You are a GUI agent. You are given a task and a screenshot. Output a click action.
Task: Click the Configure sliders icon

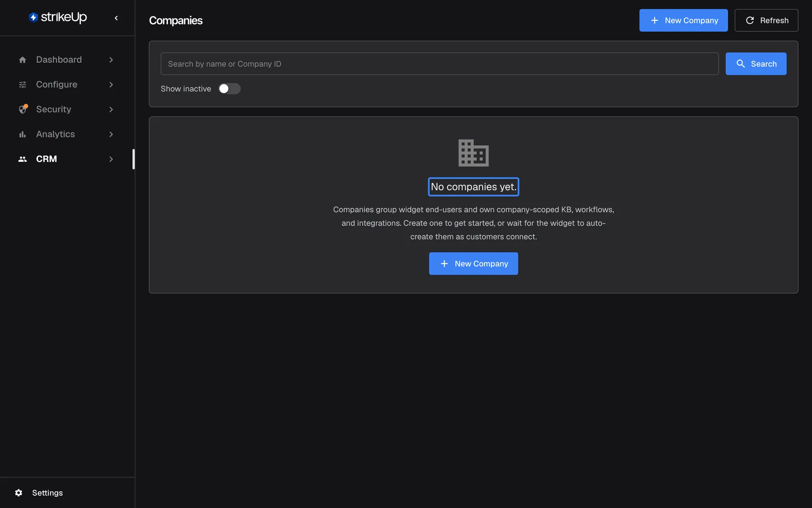[23, 84]
